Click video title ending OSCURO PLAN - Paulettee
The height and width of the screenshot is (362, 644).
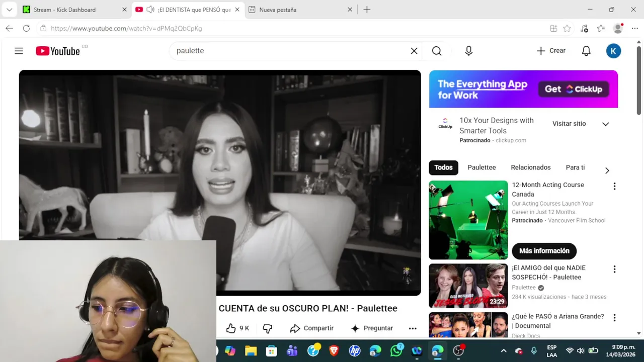(x=308, y=308)
